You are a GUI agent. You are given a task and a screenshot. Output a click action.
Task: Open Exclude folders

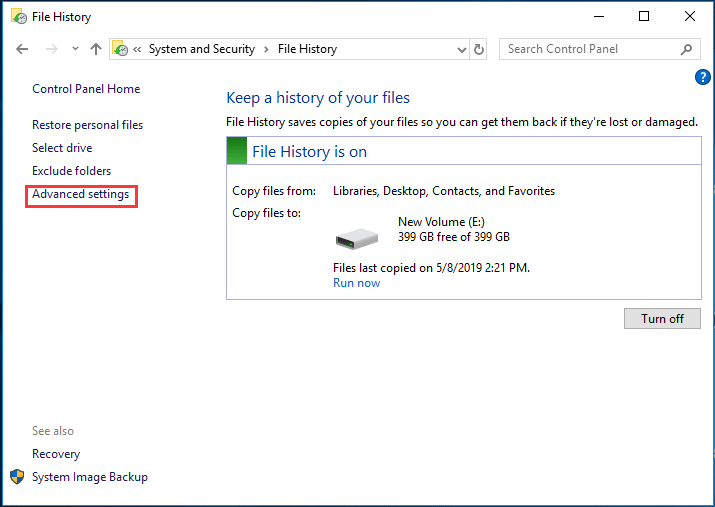[x=72, y=171]
